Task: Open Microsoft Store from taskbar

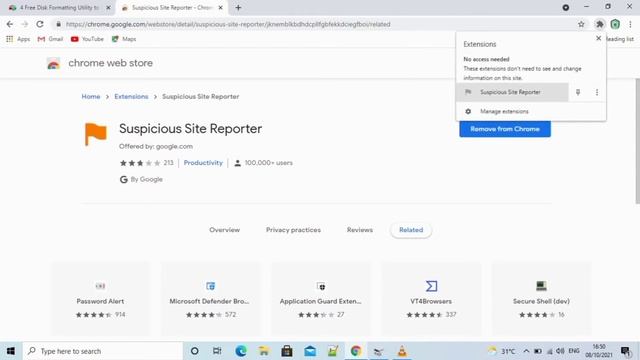Action: 287,351
